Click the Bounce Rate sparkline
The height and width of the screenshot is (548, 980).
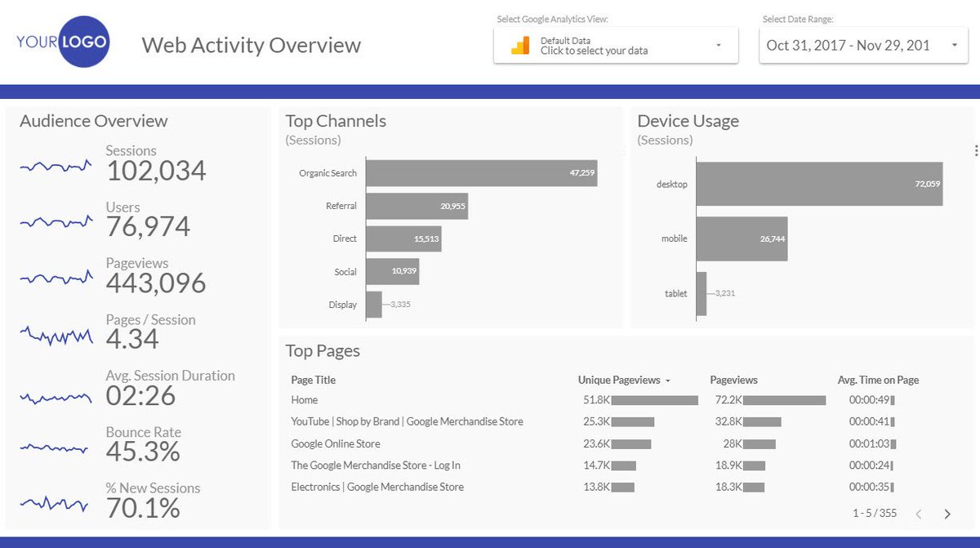click(x=56, y=447)
